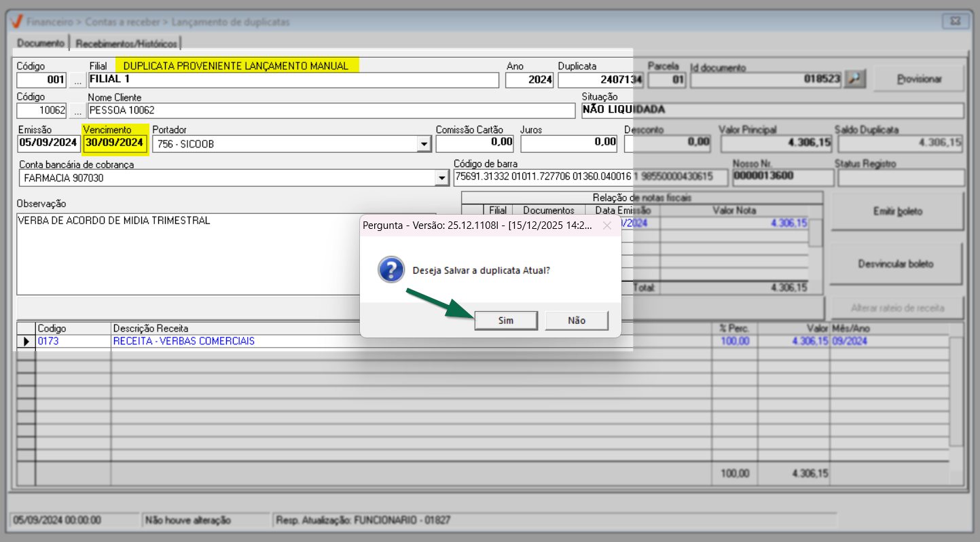Expand the Portador dropdown

tap(424, 144)
